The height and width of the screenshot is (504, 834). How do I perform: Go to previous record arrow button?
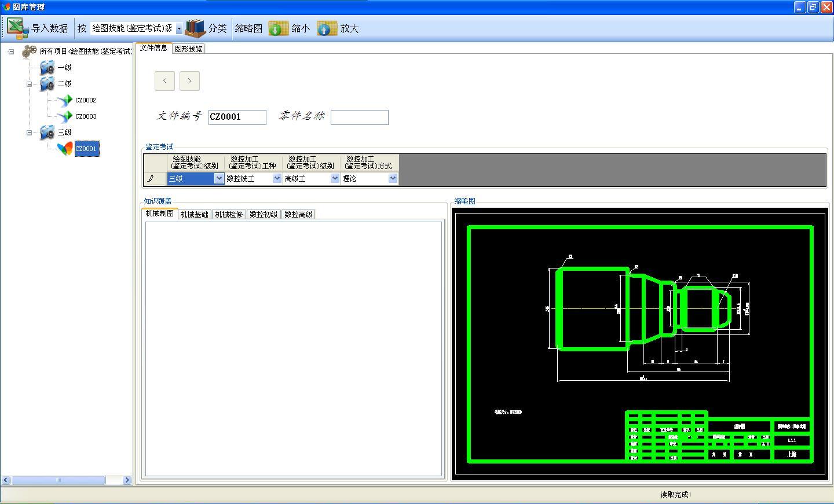click(165, 81)
